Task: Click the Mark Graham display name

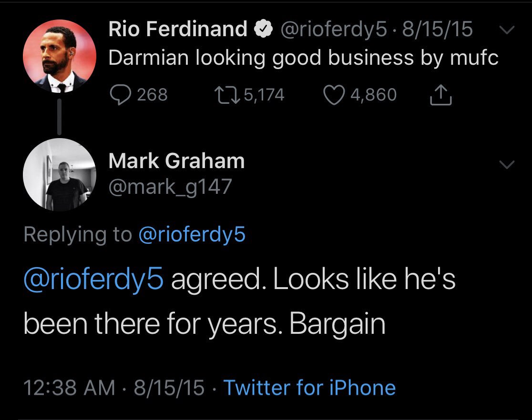Action: 176,161
